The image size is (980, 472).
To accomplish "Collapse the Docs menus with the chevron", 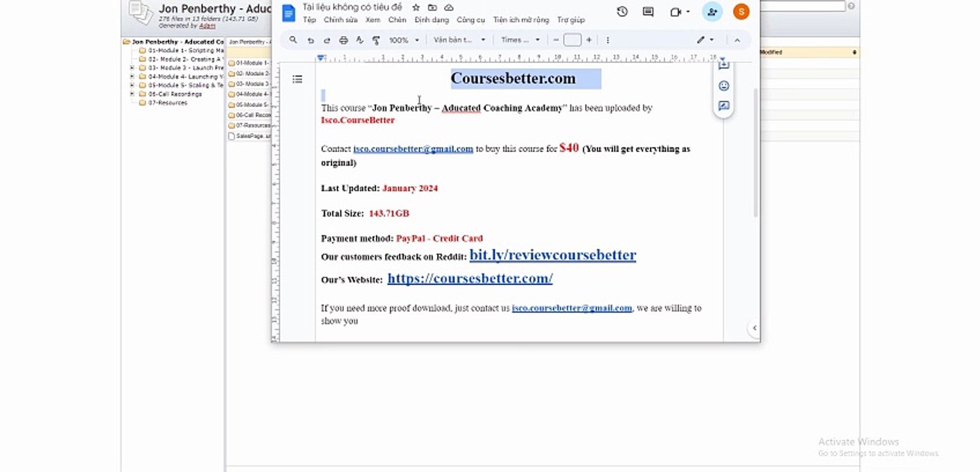I will tap(737, 40).
